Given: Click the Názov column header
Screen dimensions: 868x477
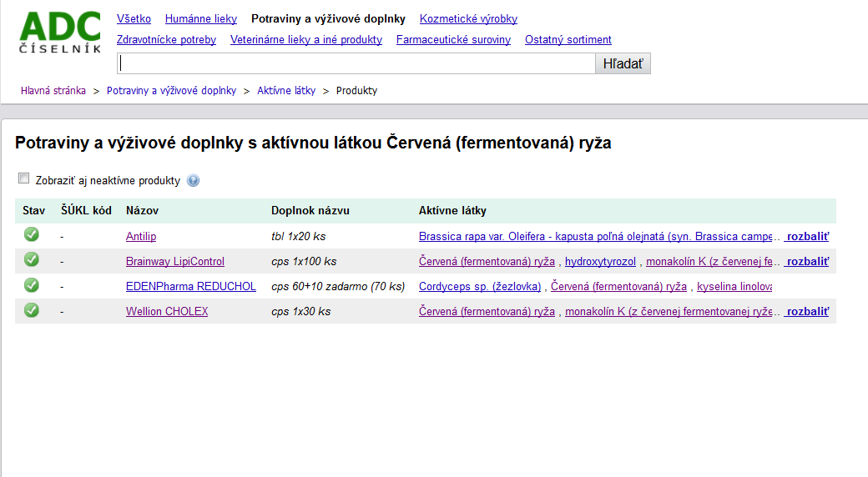Looking at the screenshot, I should click(x=142, y=211).
